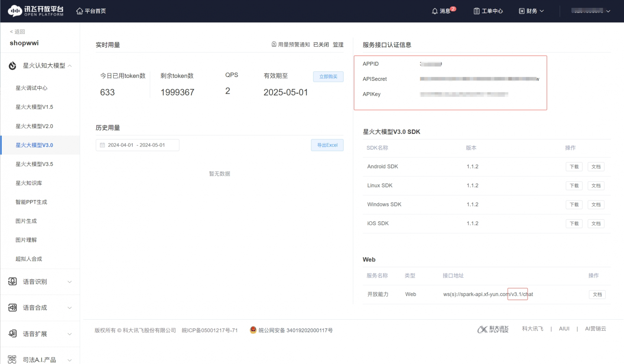
Task: Click 已关闭 usage alert status
Action: coord(321,44)
